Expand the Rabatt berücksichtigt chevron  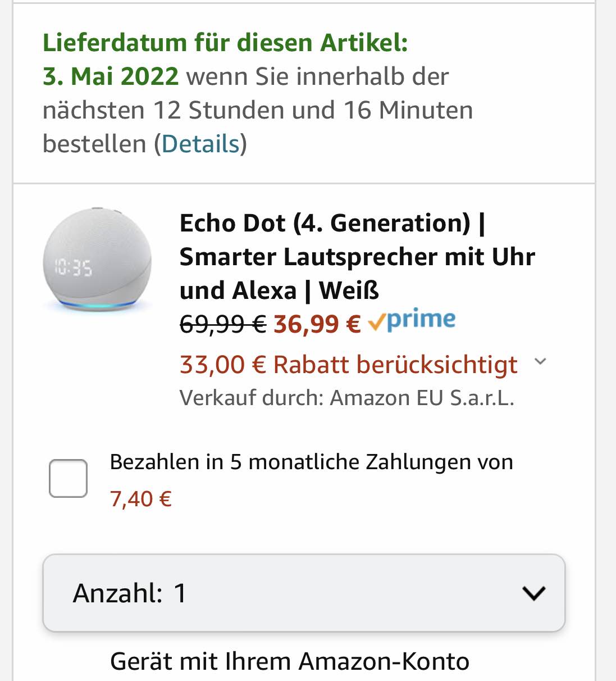(x=540, y=361)
